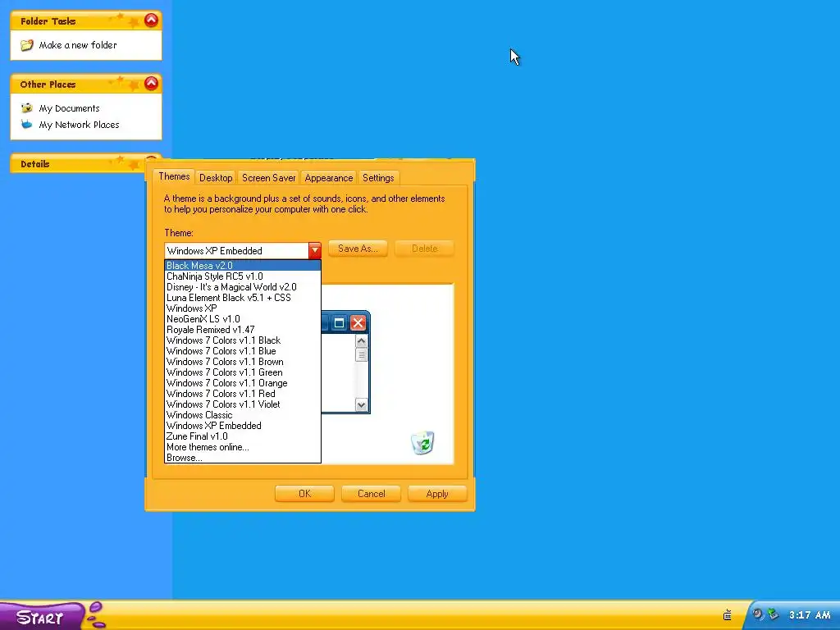
Task: Open My Network Places link
Action: click(x=80, y=125)
